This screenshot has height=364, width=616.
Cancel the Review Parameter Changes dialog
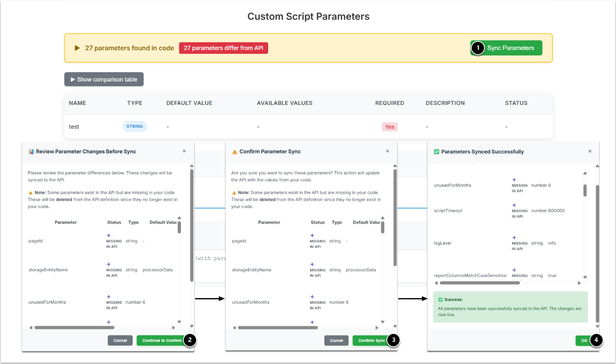[x=120, y=340]
